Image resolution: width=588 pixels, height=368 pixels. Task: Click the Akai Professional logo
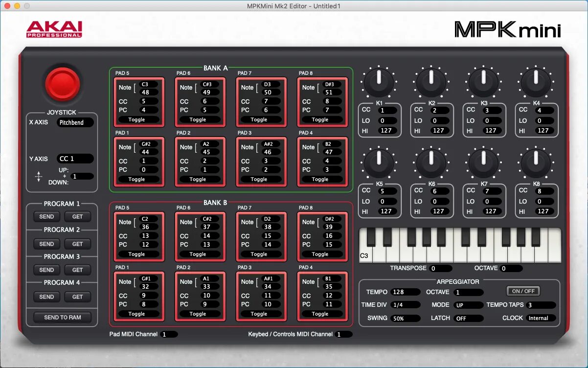tap(54, 29)
